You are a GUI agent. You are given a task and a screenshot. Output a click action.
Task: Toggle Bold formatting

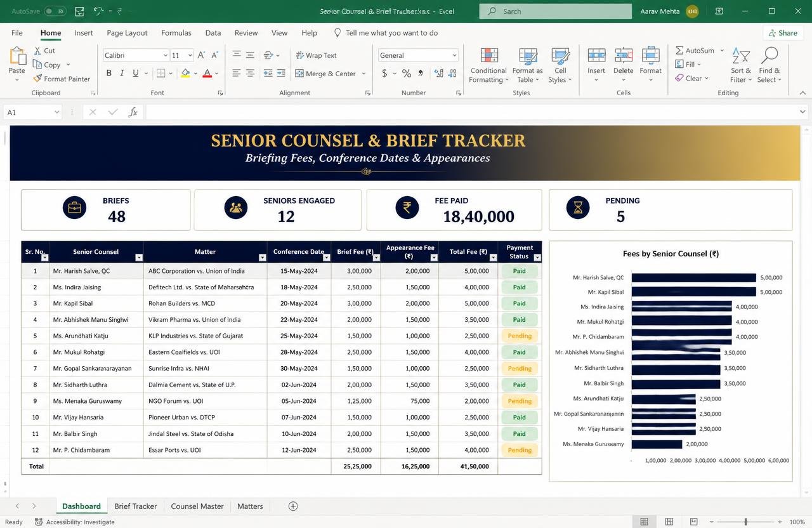coord(109,74)
